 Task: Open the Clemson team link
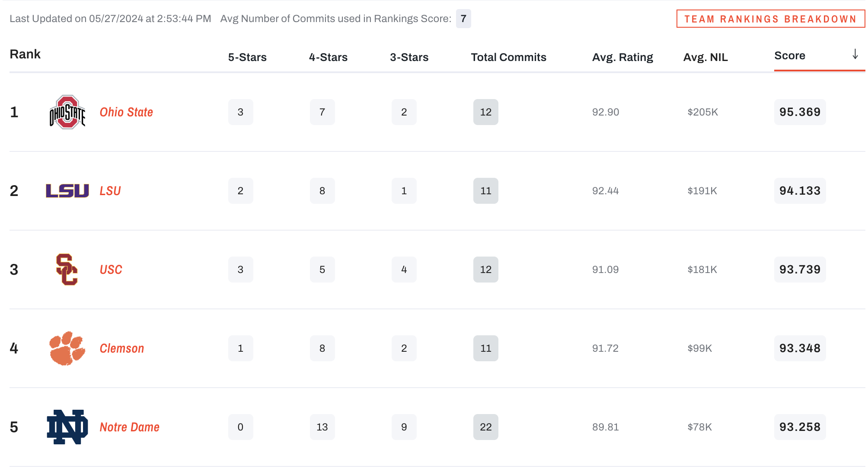coord(121,348)
